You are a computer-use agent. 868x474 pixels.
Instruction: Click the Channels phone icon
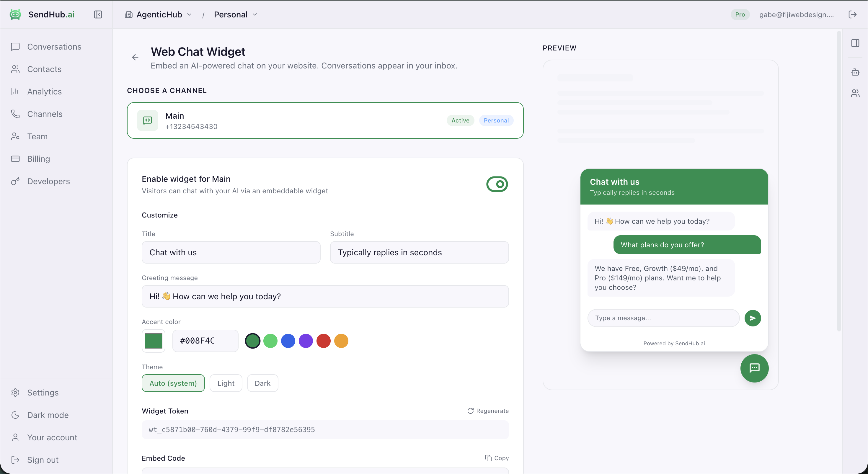15,114
